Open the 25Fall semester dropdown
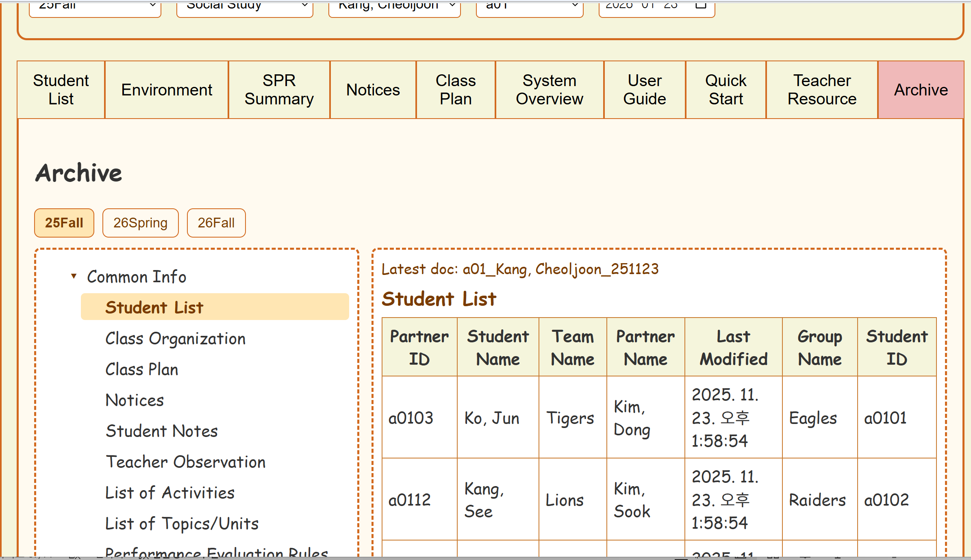971x560 pixels. pos(95,6)
